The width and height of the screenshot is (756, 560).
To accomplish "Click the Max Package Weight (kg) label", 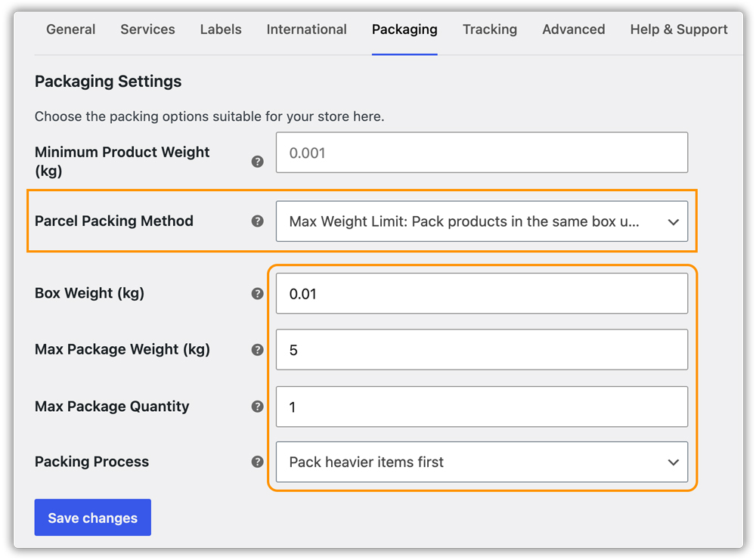I will pyautogui.click(x=122, y=349).
